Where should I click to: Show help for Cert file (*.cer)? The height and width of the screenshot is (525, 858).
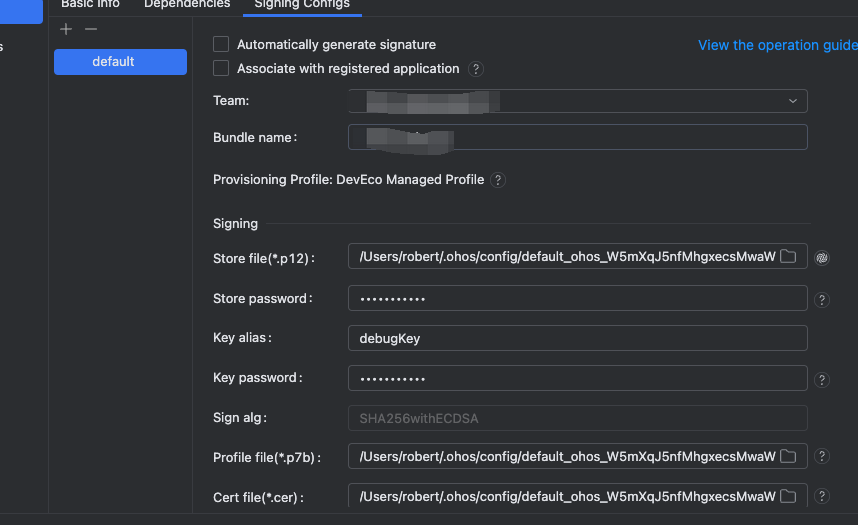[821, 496]
